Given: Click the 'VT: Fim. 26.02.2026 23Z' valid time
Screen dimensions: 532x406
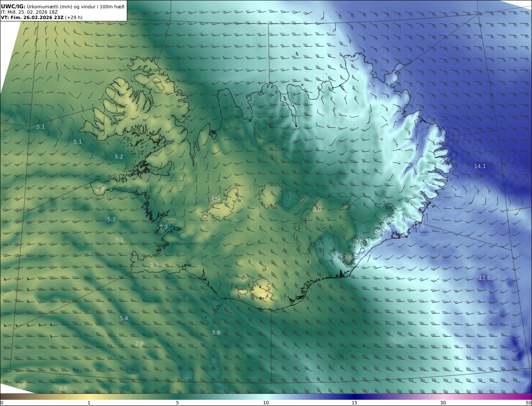Looking at the screenshot, I should [32, 17].
